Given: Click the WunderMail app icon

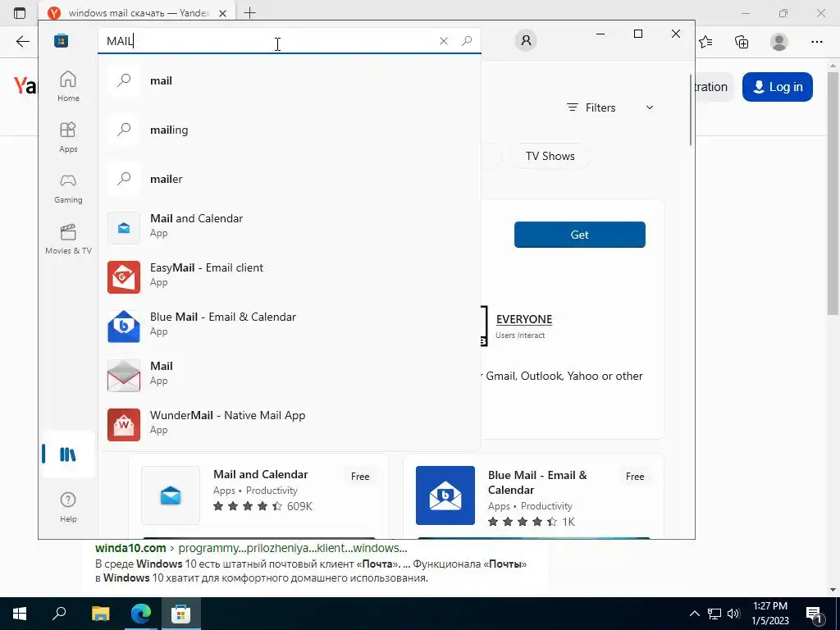Looking at the screenshot, I should (x=124, y=425).
